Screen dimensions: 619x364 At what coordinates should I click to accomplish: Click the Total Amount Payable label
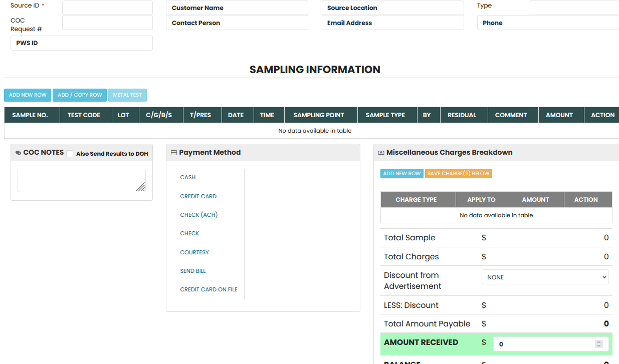(427, 324)
